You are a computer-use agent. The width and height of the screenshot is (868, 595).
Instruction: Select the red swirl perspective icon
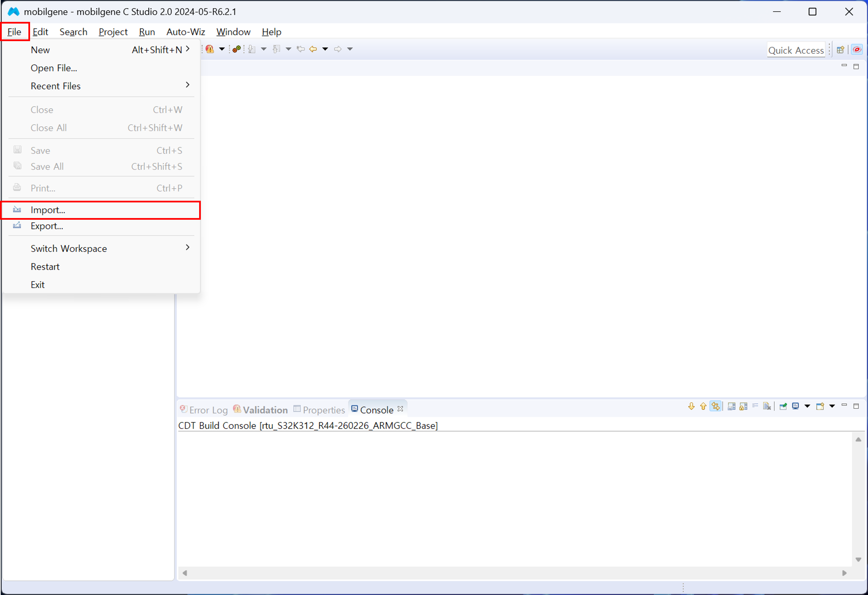pyautogui.click(x=857, y=50)
